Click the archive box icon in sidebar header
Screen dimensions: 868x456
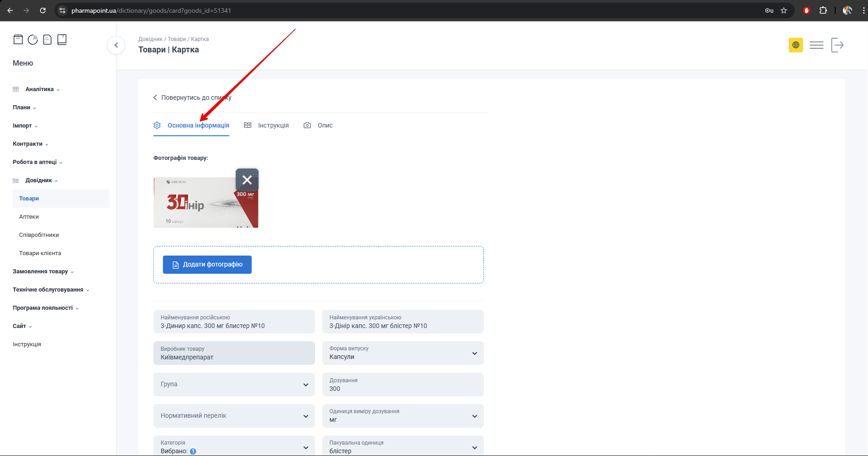18,40
